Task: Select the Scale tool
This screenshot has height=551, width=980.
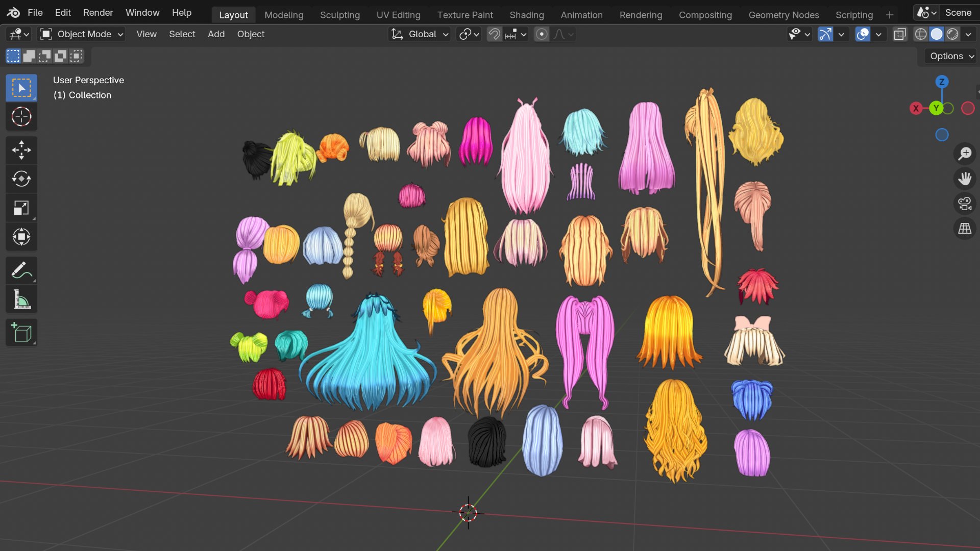Action: 21,208
